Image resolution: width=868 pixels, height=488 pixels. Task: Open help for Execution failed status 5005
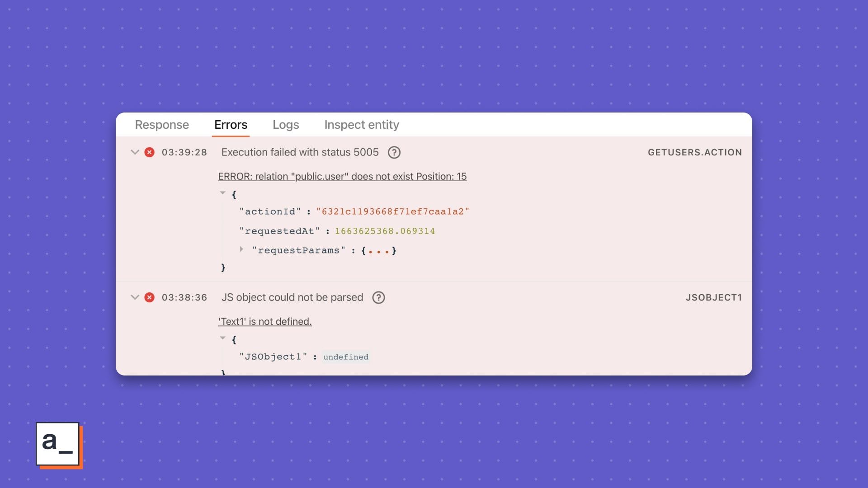[x=394, y=152]
